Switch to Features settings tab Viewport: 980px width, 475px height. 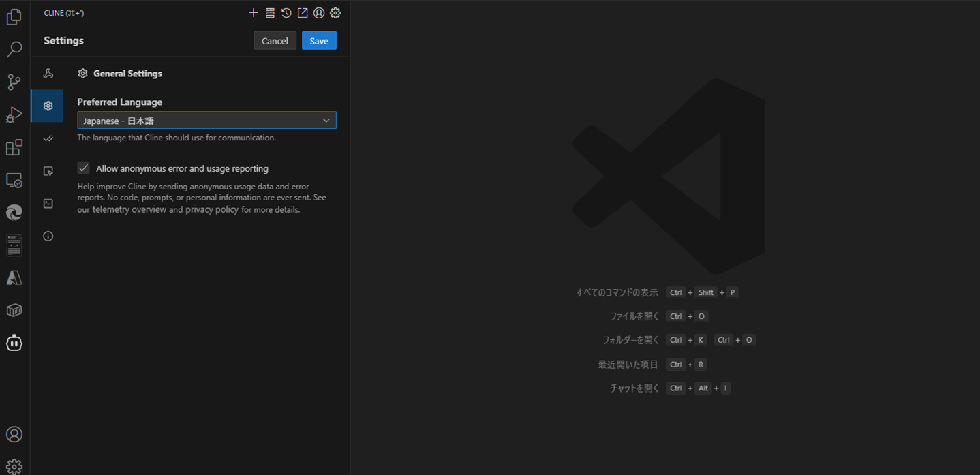point(48,138)
